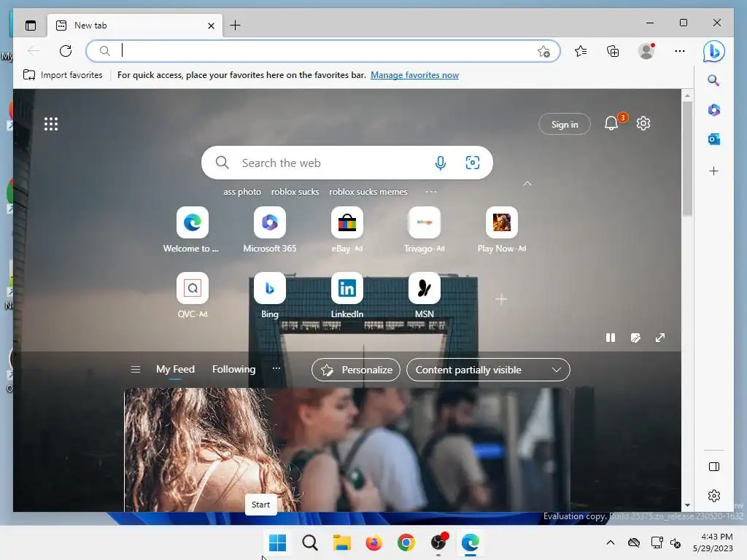Open the Collections icon
The height and width of the screenshot is (560, 747).
613,51
